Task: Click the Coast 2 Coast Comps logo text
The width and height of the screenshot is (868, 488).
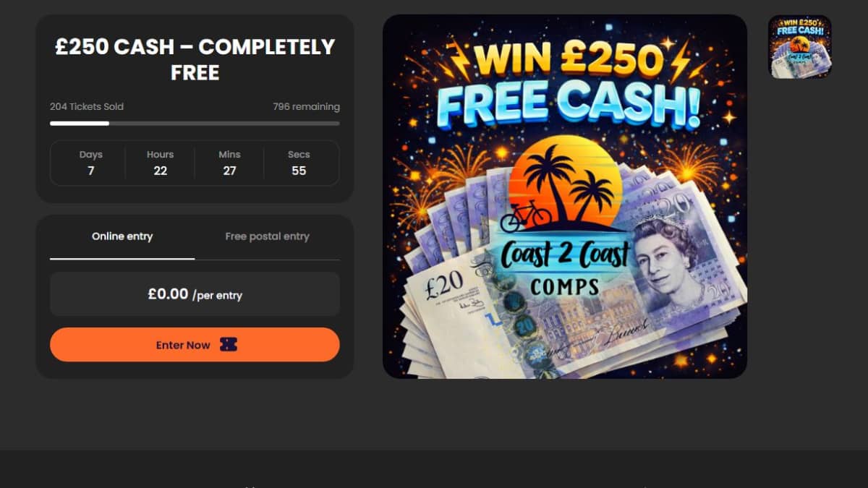Action: (x=565, y=267)
